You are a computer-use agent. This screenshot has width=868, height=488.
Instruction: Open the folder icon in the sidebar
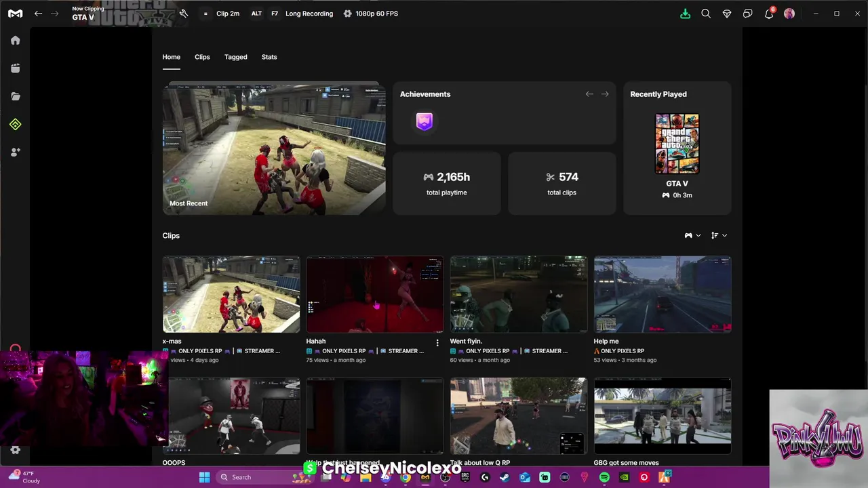point(15,96)
